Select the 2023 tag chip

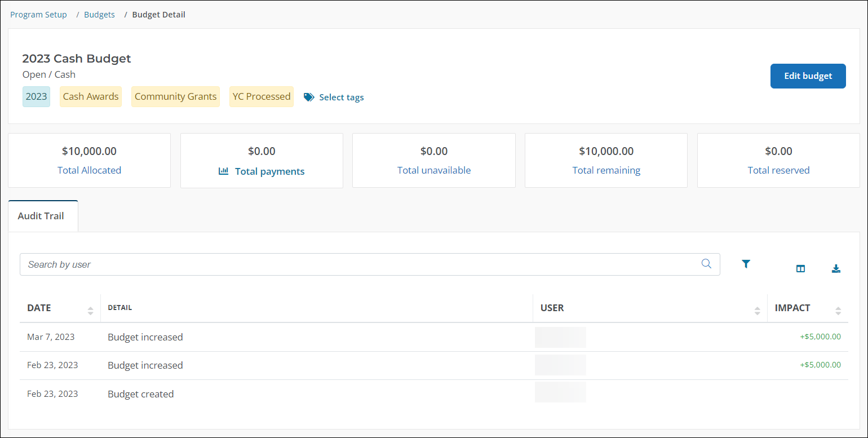pyautogui.click(x=36, y=96)
